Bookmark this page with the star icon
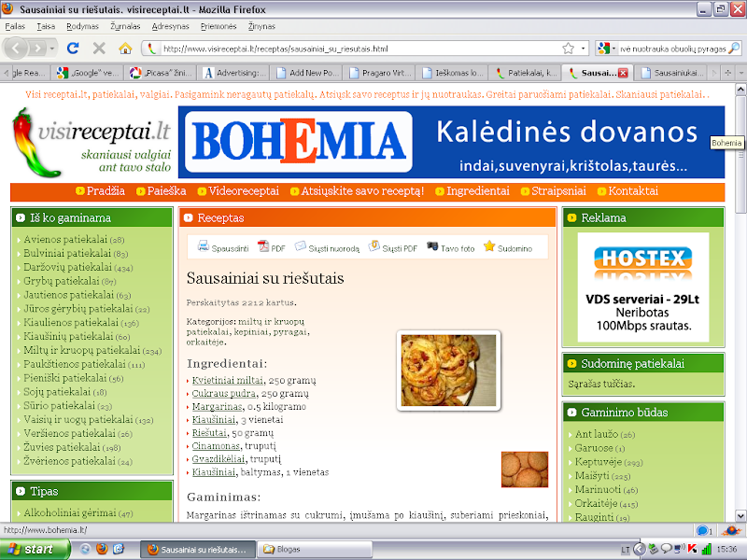 point(568,49)
